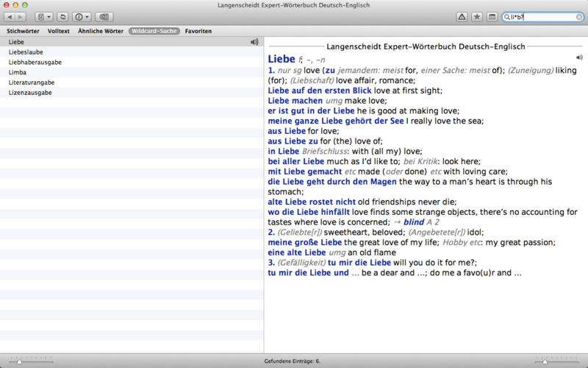Click phrase 'eine alte Liebe'

coord(297,252)
